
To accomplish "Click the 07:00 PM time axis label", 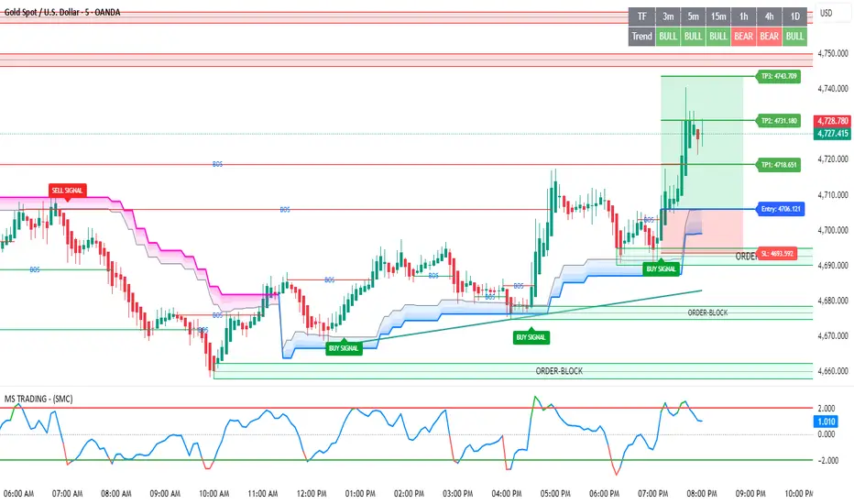I will tap(653, 494).
